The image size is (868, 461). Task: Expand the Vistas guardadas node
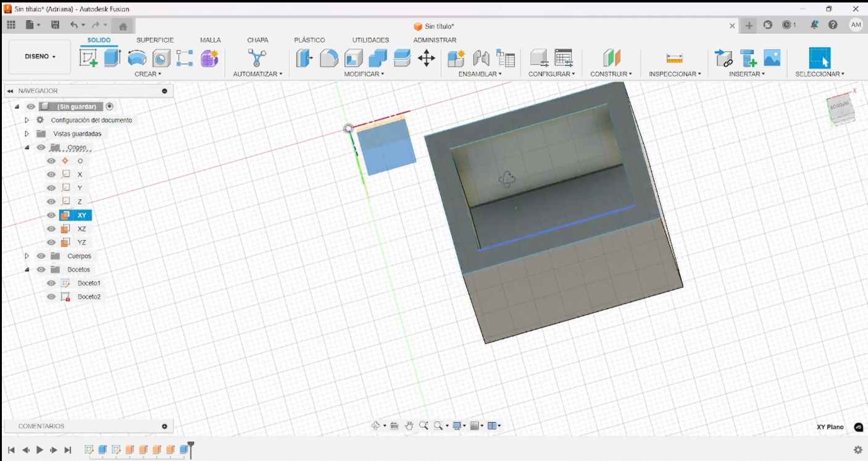tap(27, 133)
